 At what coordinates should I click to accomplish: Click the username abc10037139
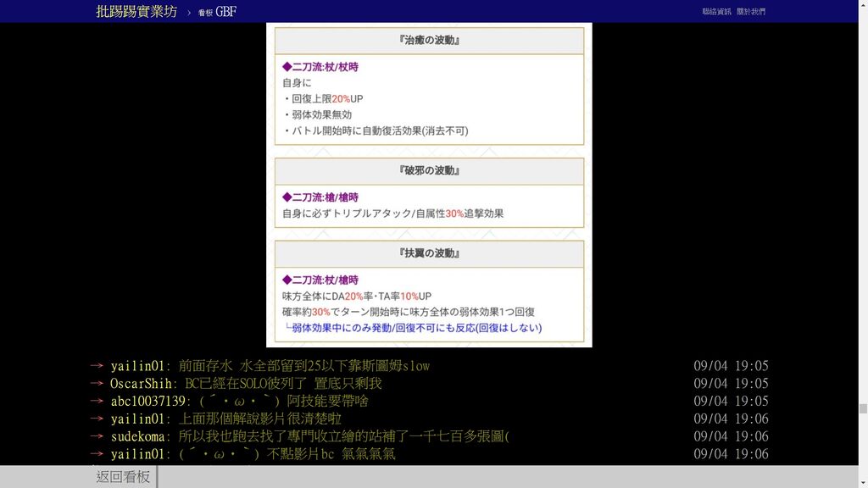click(147, 401)
